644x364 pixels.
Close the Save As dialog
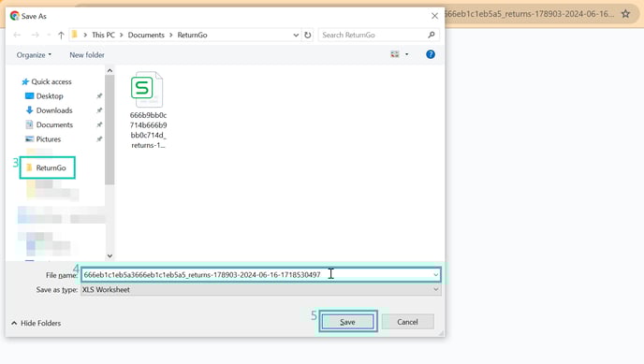click(x=434, y=16)
